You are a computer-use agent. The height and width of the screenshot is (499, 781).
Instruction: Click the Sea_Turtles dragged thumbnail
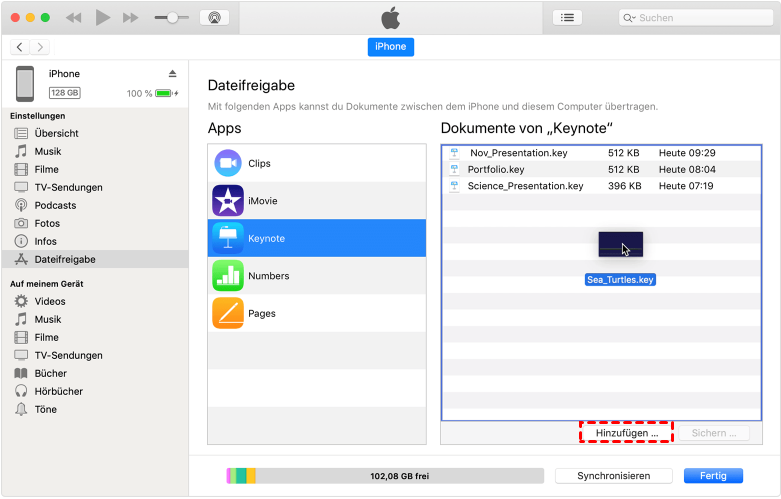(621, 245)
